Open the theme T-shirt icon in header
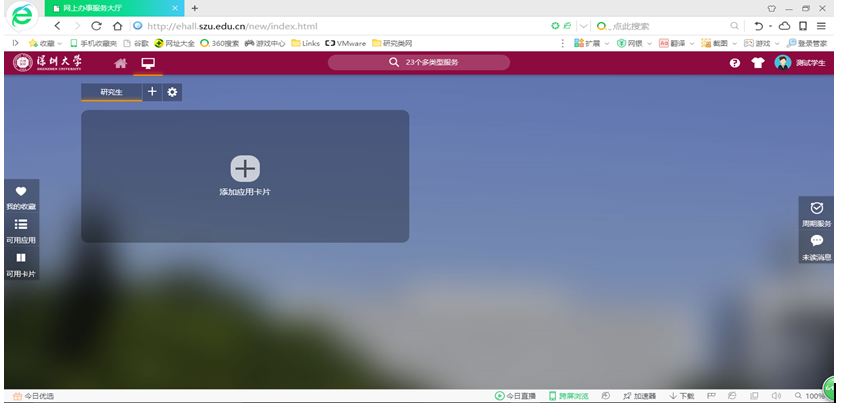Screen dimensions: 846x407 pos(758,63)
